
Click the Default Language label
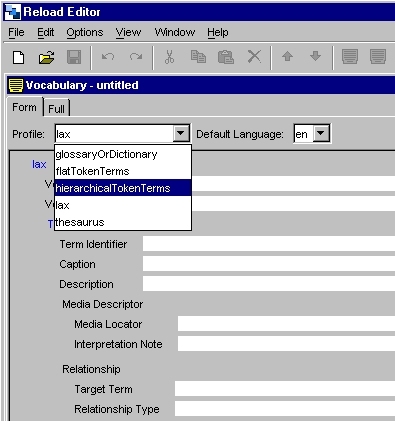pos(240,134)
